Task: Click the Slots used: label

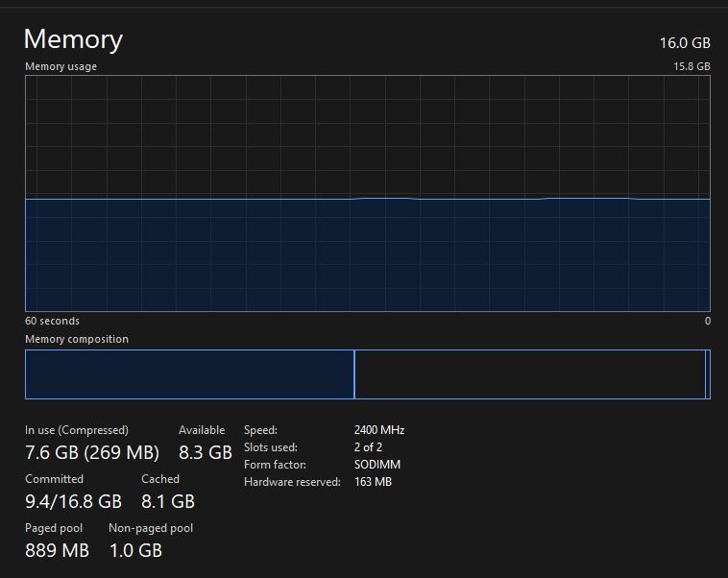Action: click(271, 447)
